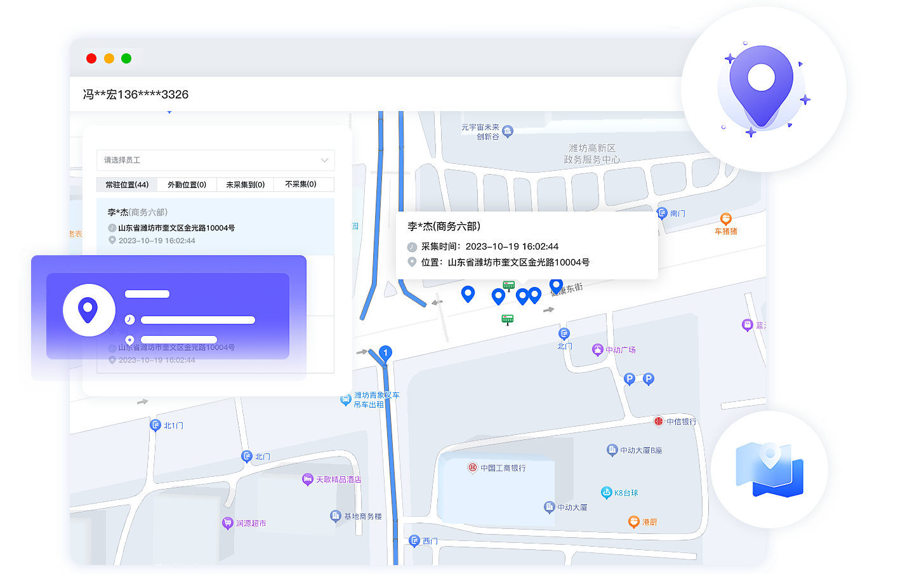The image size is (924, 574).
Task: Click the 潍坊青象叉车吊车出租 marker
Action: click(x=346, y=399)
